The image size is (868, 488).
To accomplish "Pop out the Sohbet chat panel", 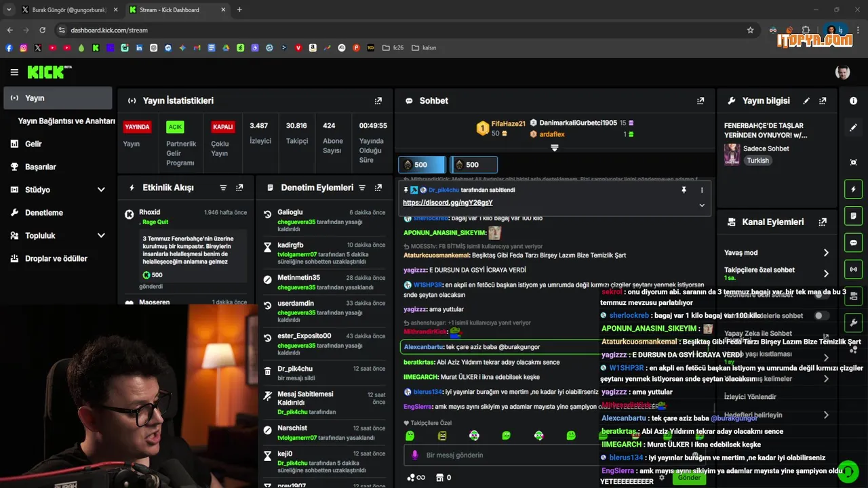I will click(701, 101).
